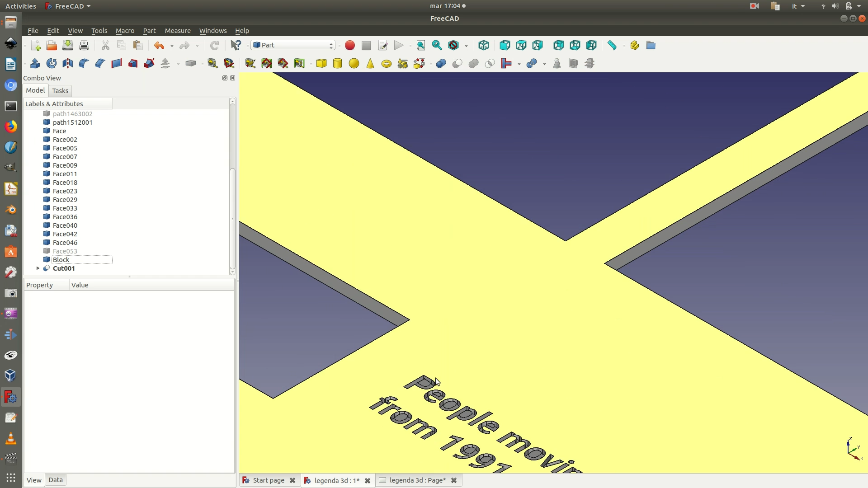Screen dimensions: 868x488
Task: Open the draw style dropdown arrow
Action: coord(466,46)
